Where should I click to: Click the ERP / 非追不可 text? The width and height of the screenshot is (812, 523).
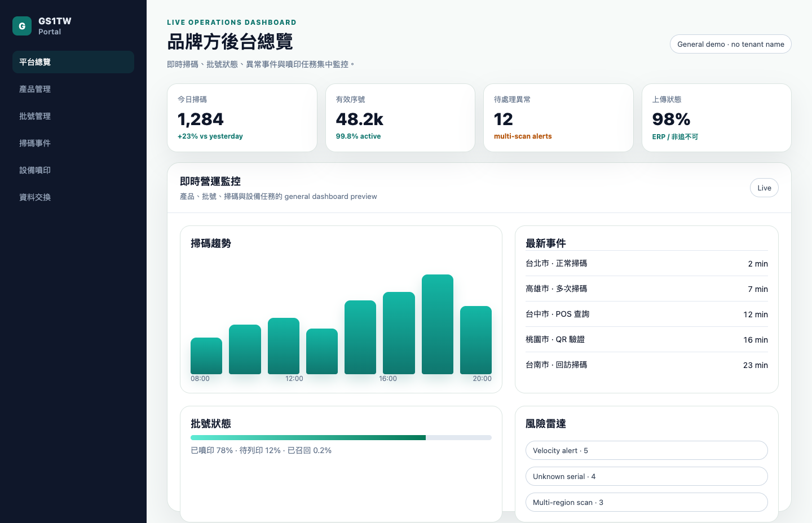675,136
